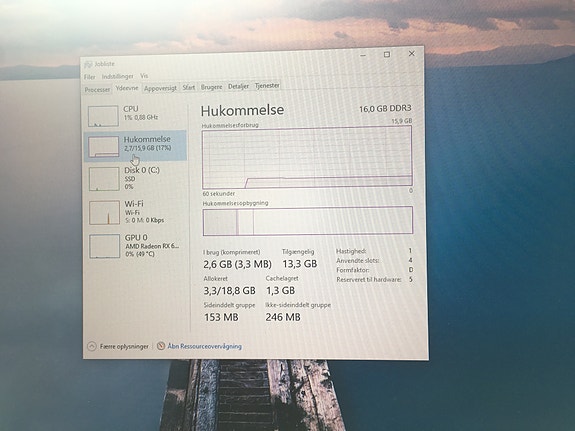Switch to the Processer tab
The height and width of the screenshot is (431, 575).
click(97, 90)
